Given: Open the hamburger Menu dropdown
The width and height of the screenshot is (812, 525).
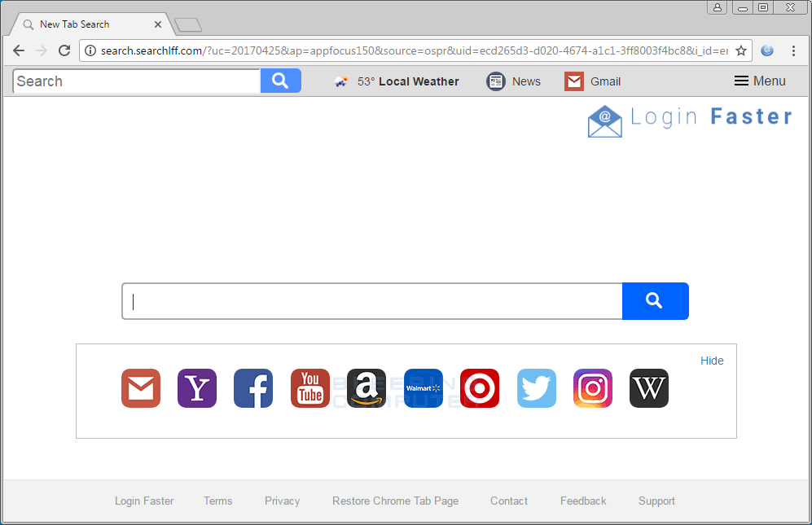Looking at the screenshot, I should pos(760,81).
